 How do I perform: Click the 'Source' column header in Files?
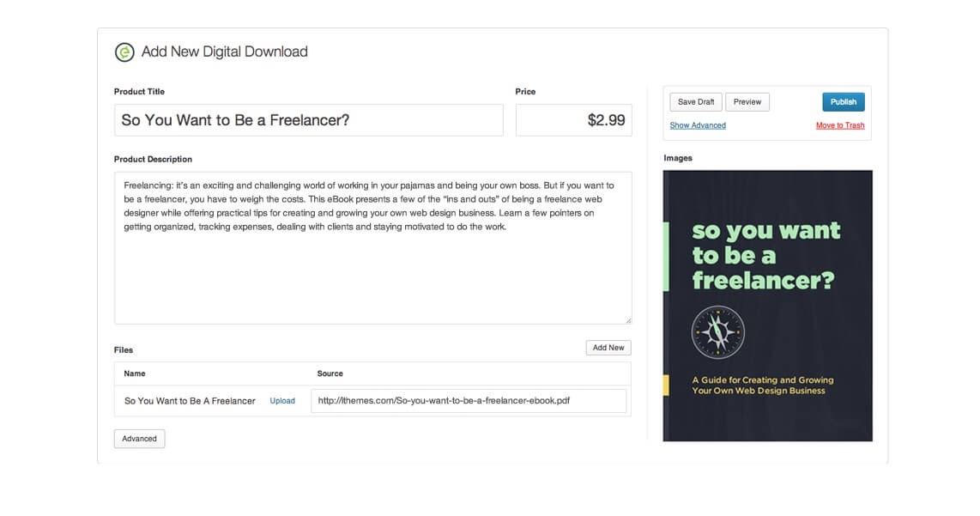[x=330, y=373]
